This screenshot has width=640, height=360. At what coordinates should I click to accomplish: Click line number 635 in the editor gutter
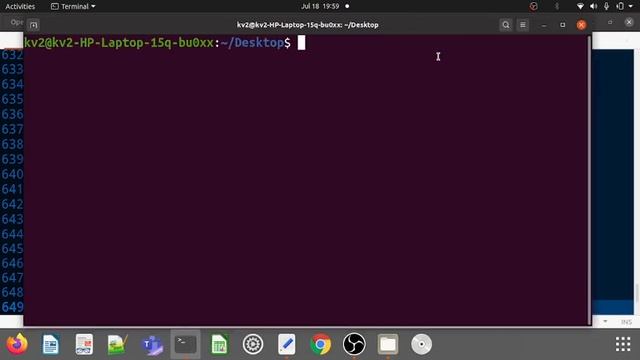pos(12,99)
